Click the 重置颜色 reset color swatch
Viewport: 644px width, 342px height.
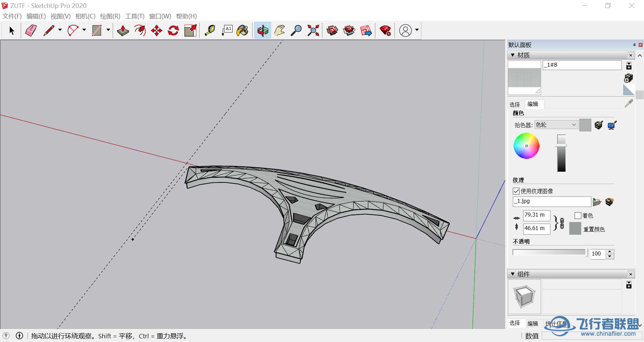[575, 229]
